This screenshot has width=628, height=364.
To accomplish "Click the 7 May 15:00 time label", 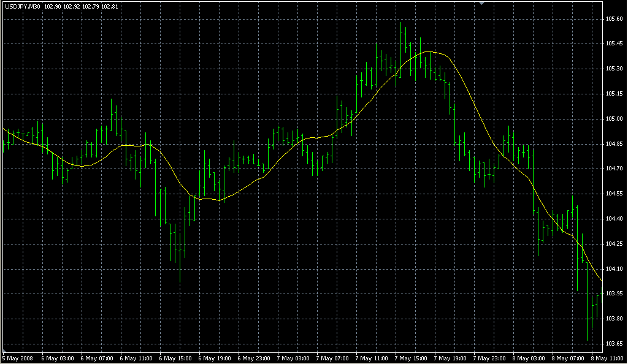I will [411, 358].
